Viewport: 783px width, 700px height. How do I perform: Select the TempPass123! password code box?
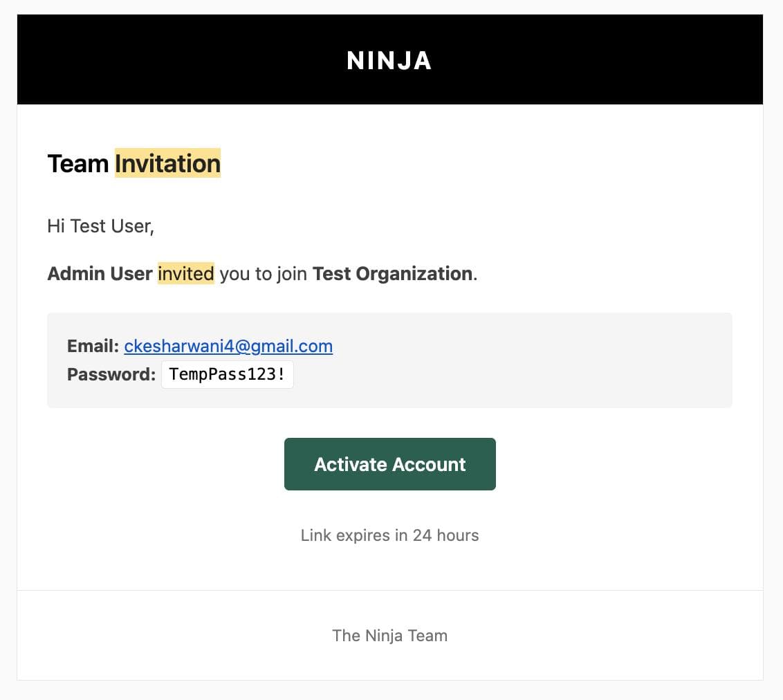[x=227, y=374]
